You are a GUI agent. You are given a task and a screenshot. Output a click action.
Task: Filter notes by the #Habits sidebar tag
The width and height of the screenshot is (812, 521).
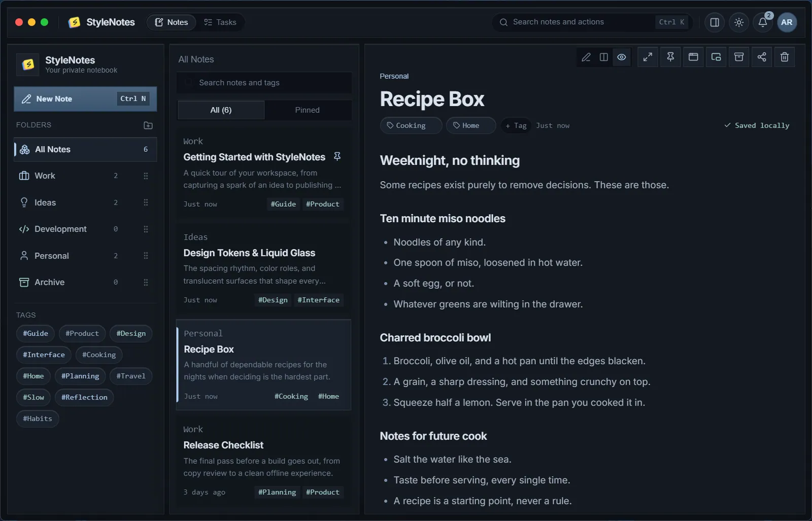pyautogui.click(x=38, y=419)
